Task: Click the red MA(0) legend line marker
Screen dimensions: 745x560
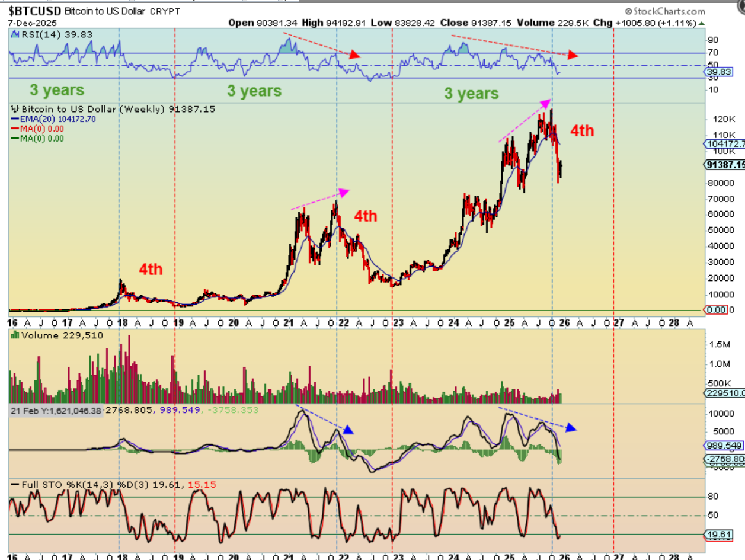Action: click(x=15, y=129)
